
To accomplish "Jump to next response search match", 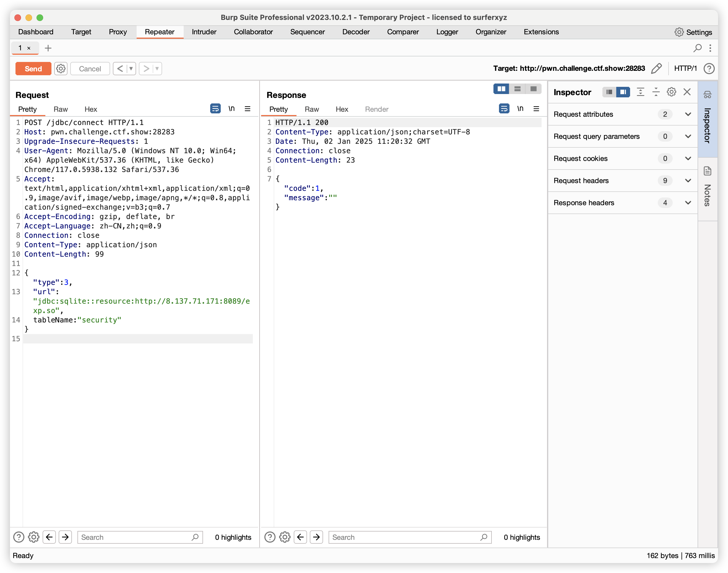I will (x=316, y=537).
